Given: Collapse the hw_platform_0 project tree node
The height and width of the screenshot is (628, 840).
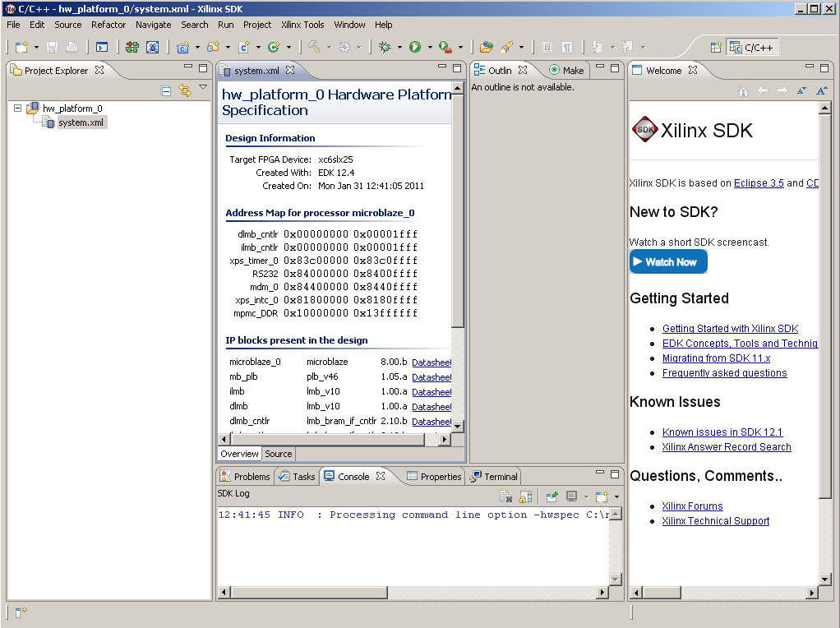Looking at the screenshot, I should pos(18,109).
